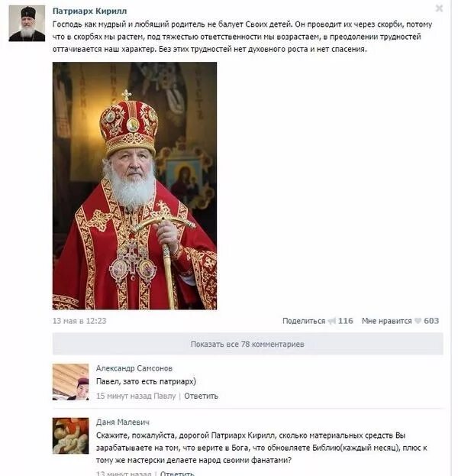458x476 pixels.
Task: Click the megaphone share icon
Action: 331,321
